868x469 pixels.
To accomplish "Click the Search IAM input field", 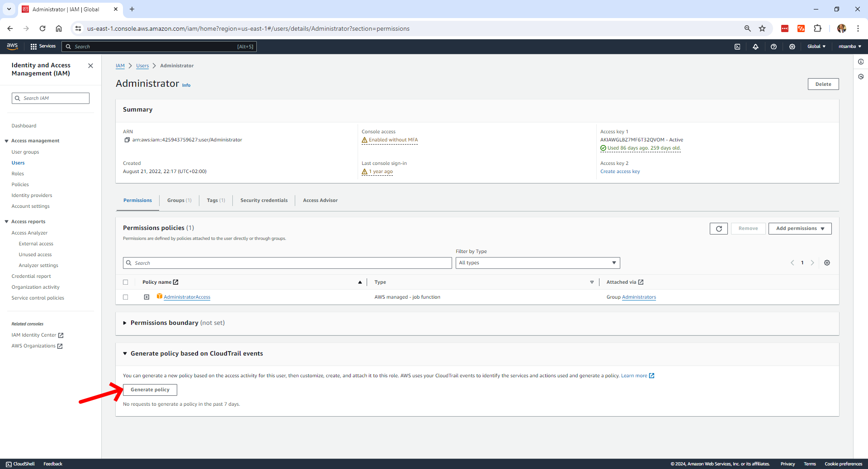I will pyautogui.click(x=51, y=98).
